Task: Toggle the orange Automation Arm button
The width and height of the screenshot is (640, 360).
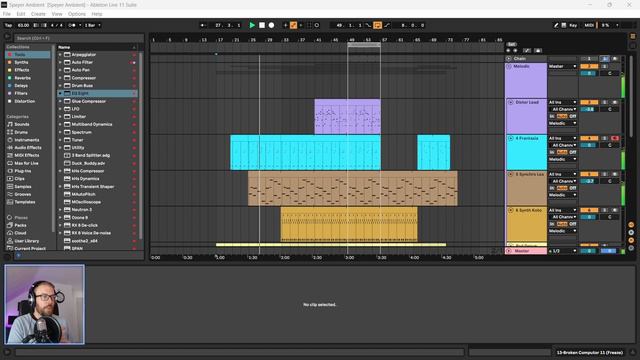Action: point(293,25)
